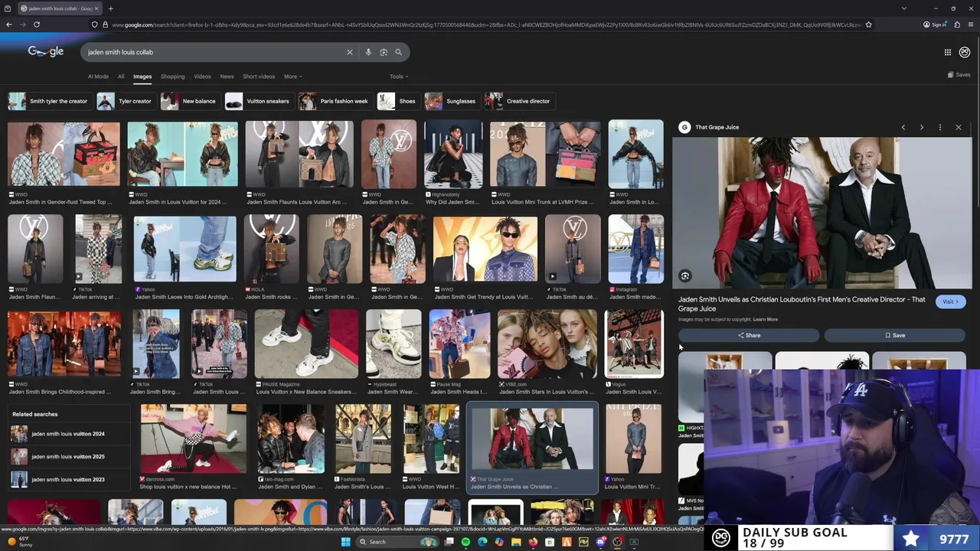
Task: Start voice search with the microphone icon
Action: [368, 52]
